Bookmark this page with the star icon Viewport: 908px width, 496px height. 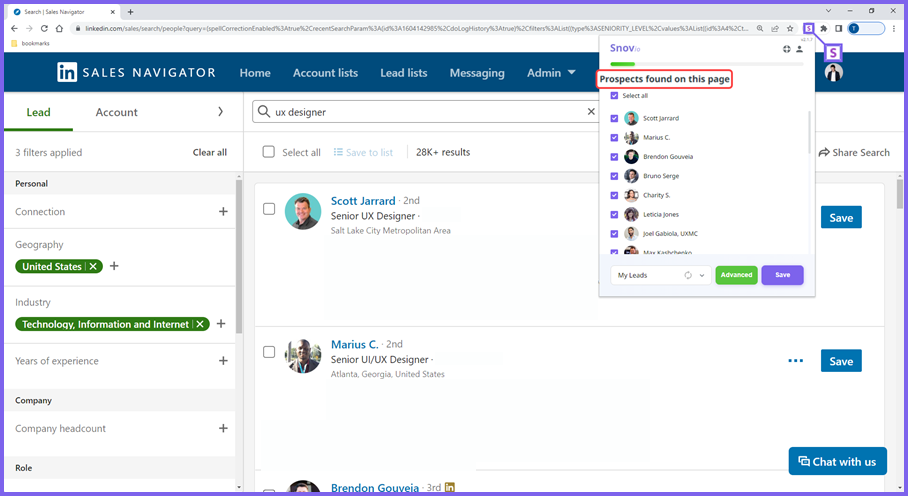click(x=790, y=28)
